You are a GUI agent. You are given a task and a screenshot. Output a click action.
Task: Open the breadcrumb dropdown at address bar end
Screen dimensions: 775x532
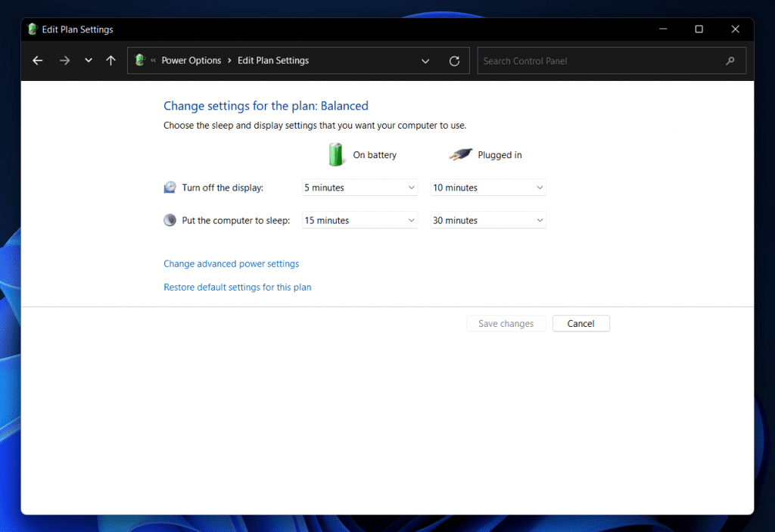tap(425, 61)
